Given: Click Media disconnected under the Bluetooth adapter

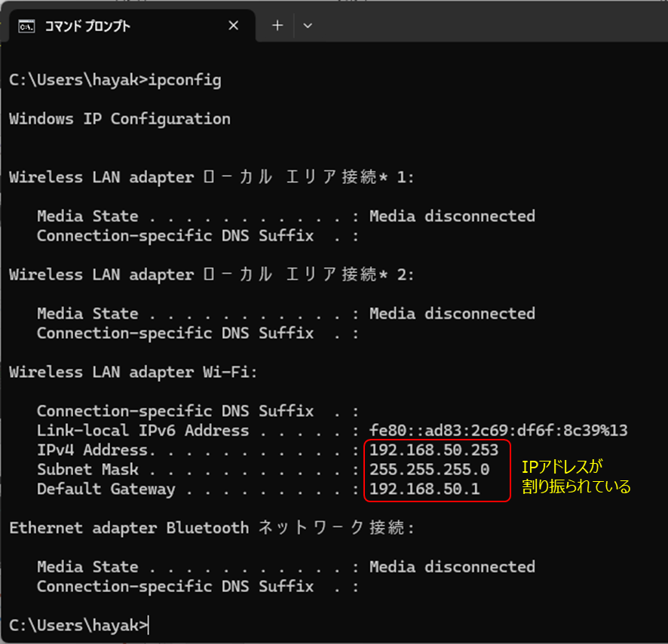Looking at the screenshot, I should 452,567.
